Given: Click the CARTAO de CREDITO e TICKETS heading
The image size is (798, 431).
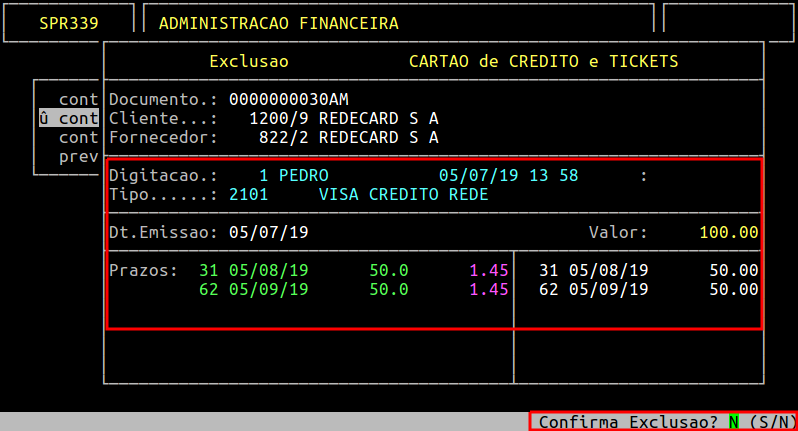Looking at the screenshot, I should click(x=543, y=61).
